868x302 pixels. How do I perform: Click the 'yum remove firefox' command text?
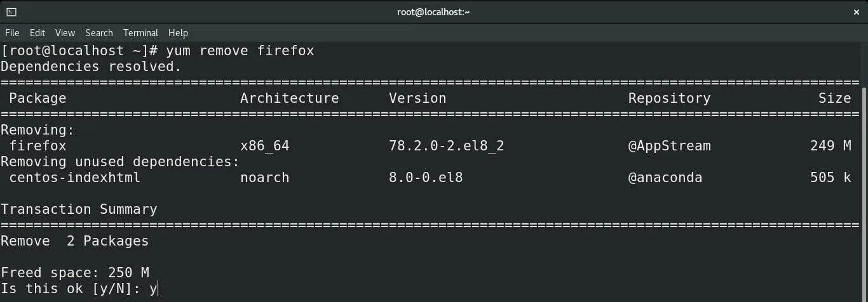pyautogui.click(x=240, y=51)
